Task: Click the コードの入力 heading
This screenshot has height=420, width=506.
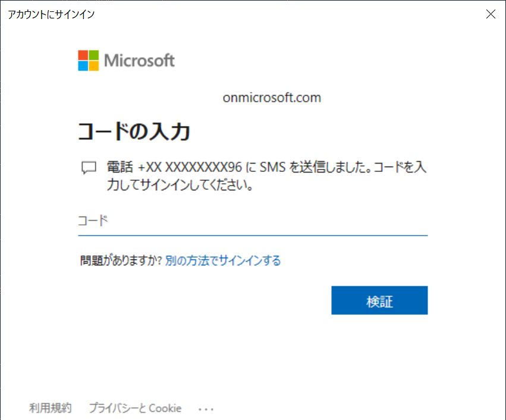Action: pyautogui.click(x=134, y=131)
